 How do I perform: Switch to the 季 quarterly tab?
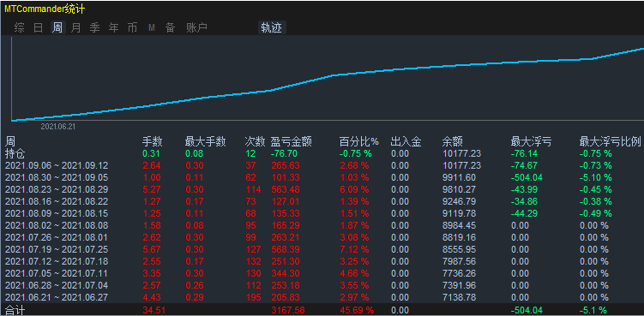tap(95, 28)
